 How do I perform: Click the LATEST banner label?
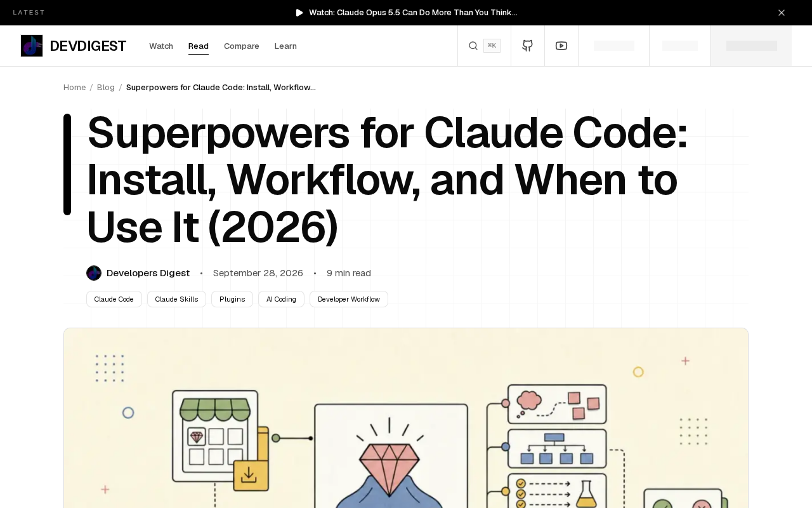point(29,13)
